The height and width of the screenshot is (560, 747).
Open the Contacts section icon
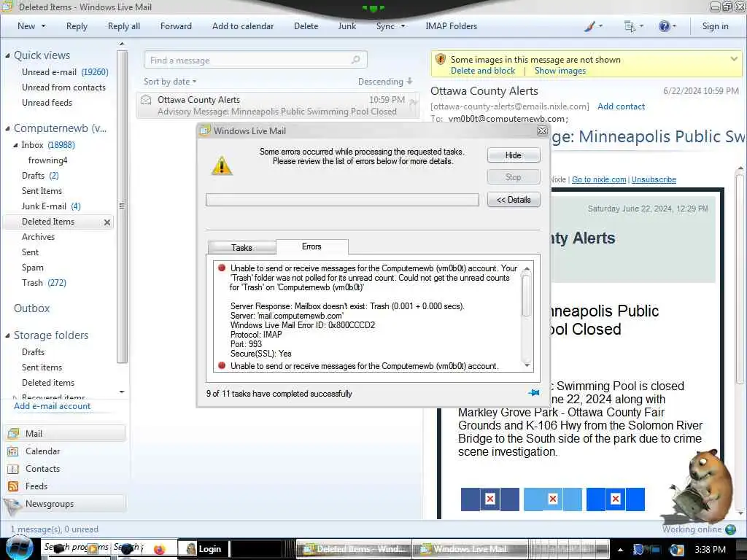click(13, 469)
